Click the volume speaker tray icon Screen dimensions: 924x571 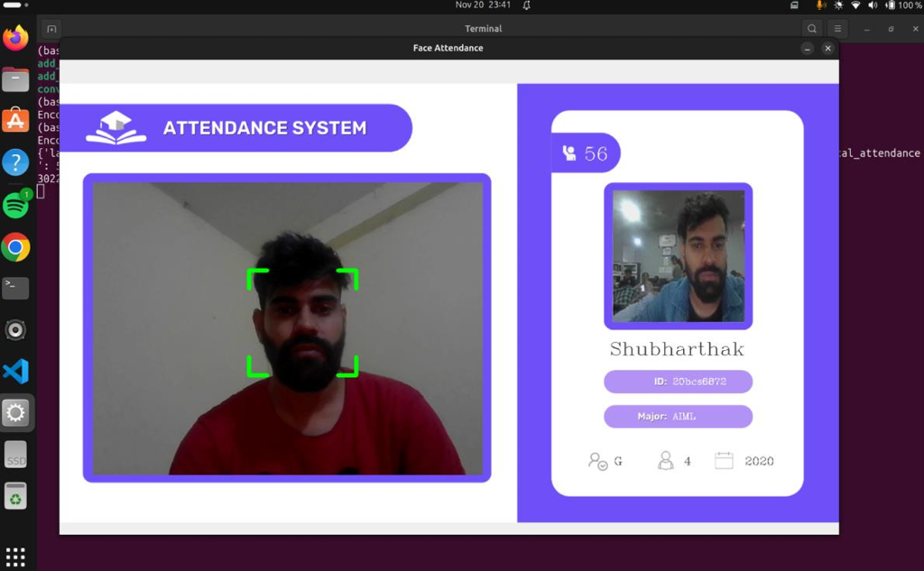[873, 5]
